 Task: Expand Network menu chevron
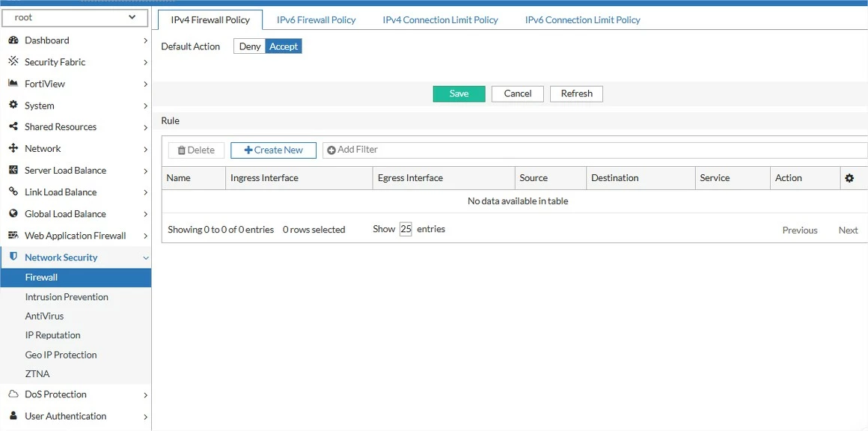tap(145, 149)
